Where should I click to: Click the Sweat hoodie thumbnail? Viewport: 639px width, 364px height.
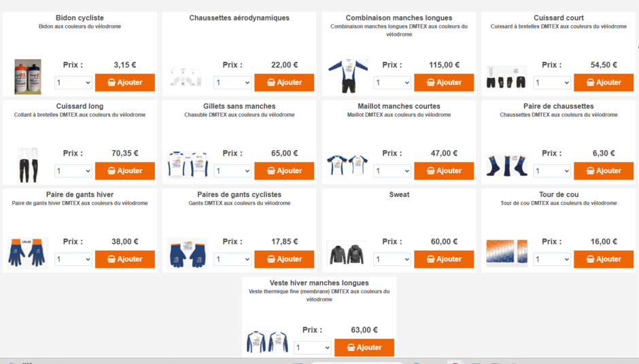point(347,253)
